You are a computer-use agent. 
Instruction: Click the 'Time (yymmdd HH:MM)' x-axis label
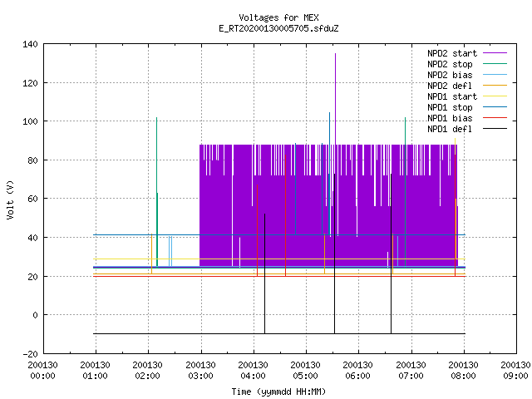tap(278, 392)
